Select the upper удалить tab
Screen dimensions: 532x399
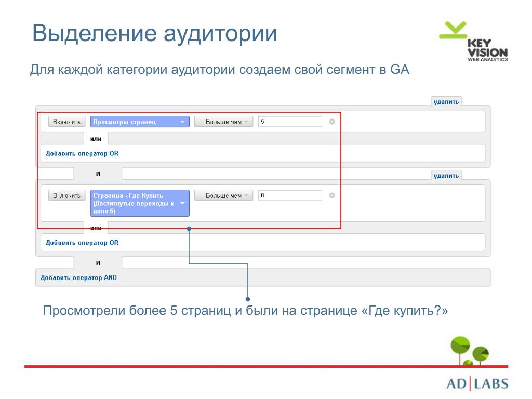446,102
